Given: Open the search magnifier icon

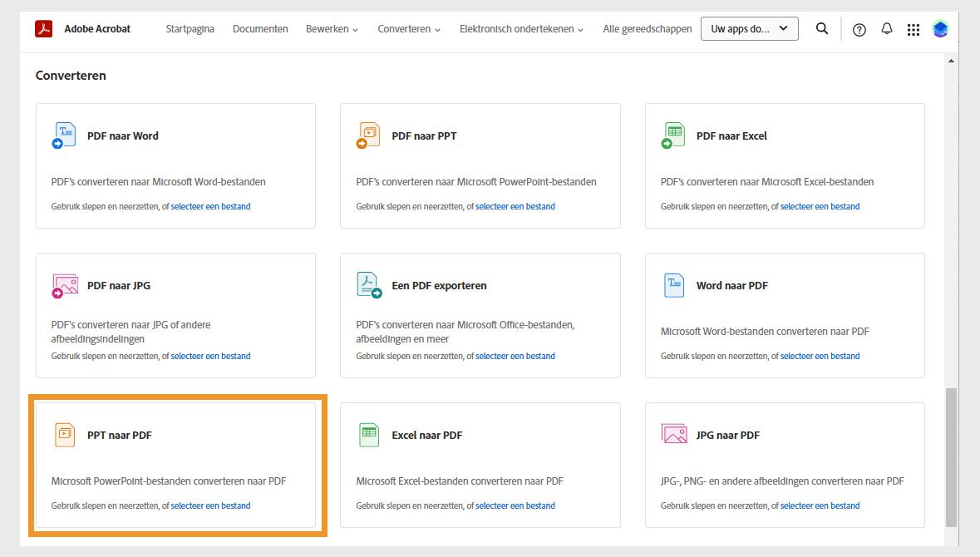Looking at the screenshot, I should [x=821, y=28].
